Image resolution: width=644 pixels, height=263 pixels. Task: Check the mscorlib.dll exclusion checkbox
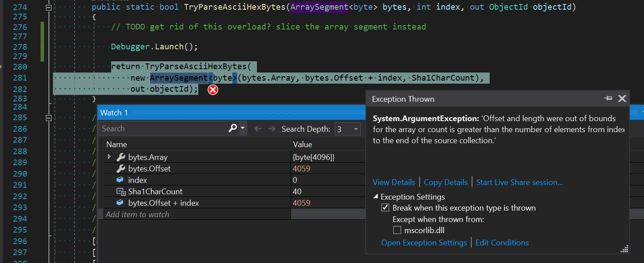(x=397, y=230)
